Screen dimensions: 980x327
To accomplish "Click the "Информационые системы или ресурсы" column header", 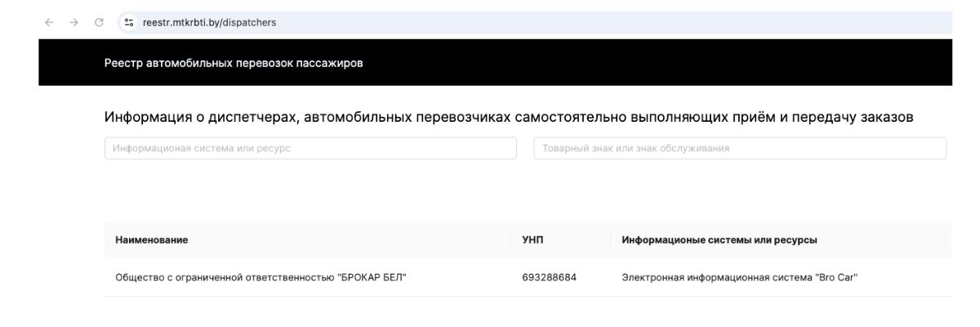I will (719, 240).
